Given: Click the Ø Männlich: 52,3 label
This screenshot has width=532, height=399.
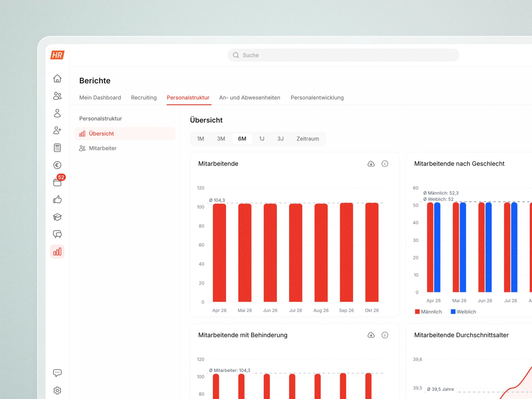Looking at the screenshot, I should click(x=441, y=193).
